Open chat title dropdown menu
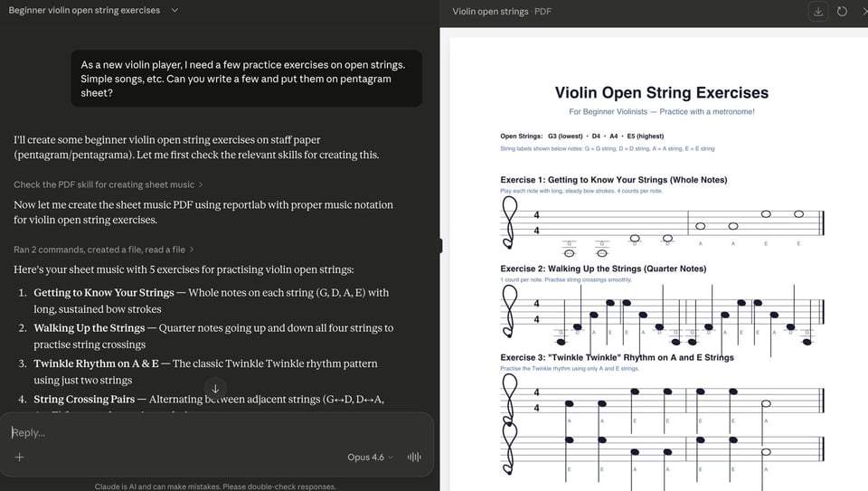 (x=175, y=11)
